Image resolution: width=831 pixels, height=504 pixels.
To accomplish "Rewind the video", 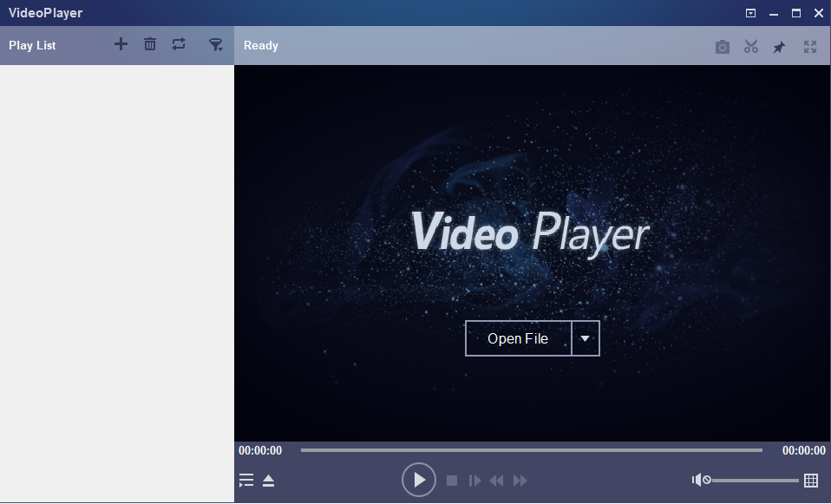I will pyautogui.click(x=496, y=481).
